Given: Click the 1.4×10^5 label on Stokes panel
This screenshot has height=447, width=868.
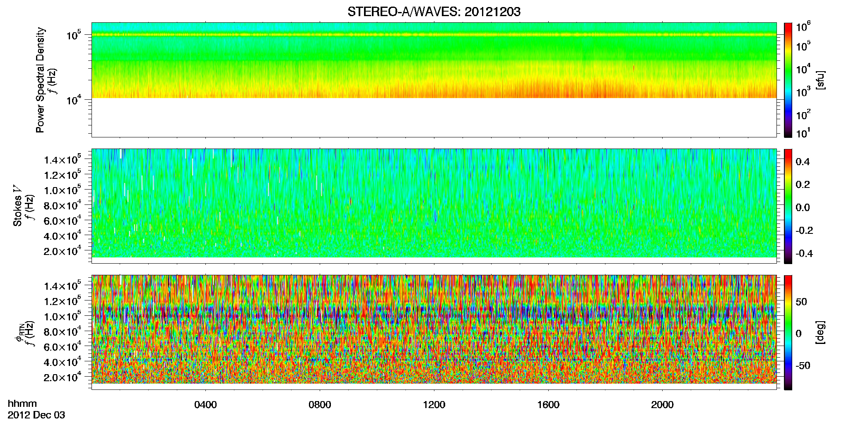Looking at the screenshot, I should point(63,159).
